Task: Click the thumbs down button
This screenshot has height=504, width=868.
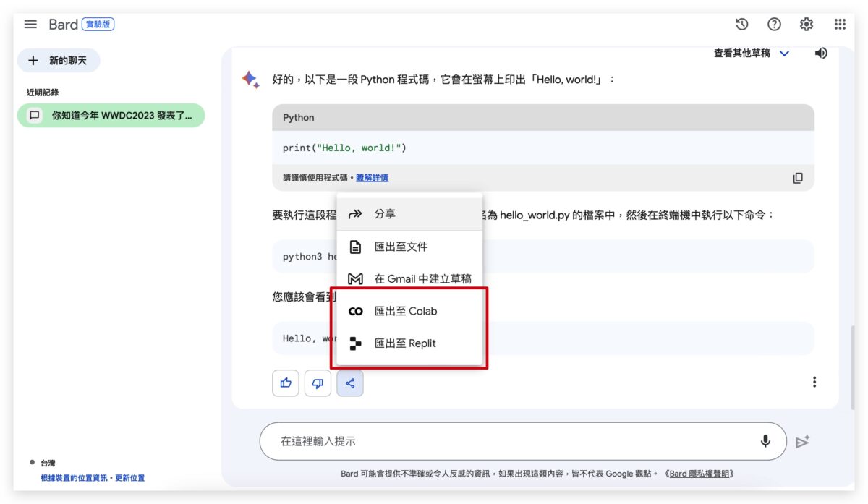Action: click(318, 383)
